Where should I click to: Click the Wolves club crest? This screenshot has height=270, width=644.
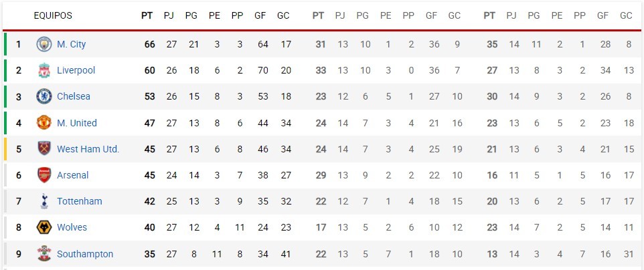(44, 227)
